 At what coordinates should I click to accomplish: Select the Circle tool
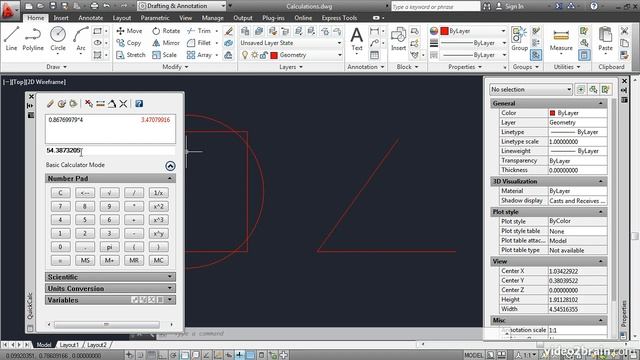click(x=58, y=38)
